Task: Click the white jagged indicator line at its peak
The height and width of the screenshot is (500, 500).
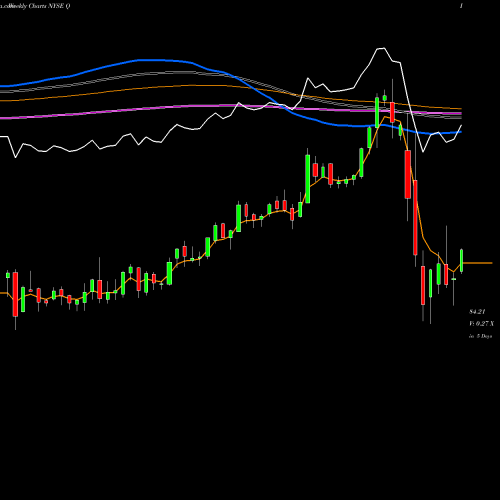Action: click(x=381, y=49)
